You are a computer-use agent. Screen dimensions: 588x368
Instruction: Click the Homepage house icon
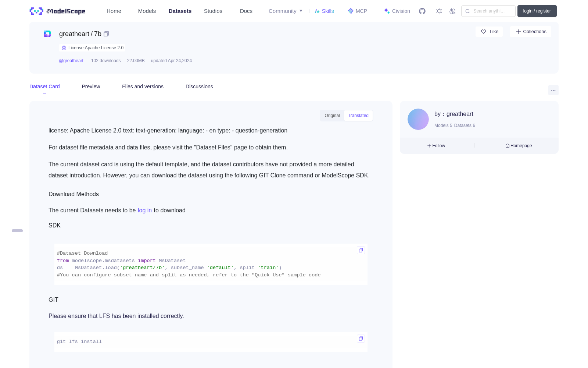[508, 146]
